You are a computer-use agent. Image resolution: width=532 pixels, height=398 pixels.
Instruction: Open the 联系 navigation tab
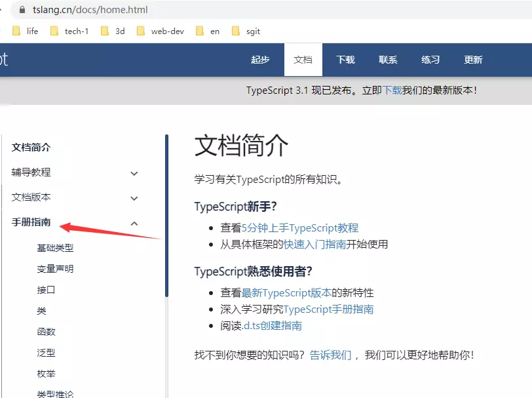click(388, 60)
